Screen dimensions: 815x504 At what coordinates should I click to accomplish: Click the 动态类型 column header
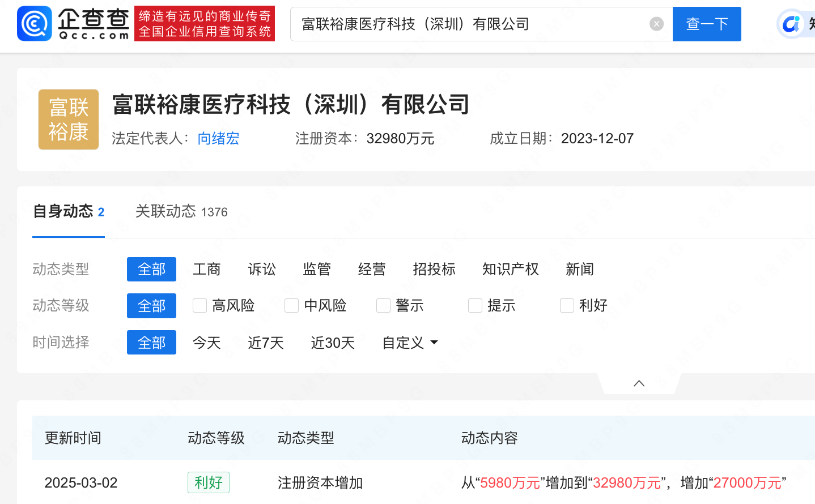click(305, 438)
